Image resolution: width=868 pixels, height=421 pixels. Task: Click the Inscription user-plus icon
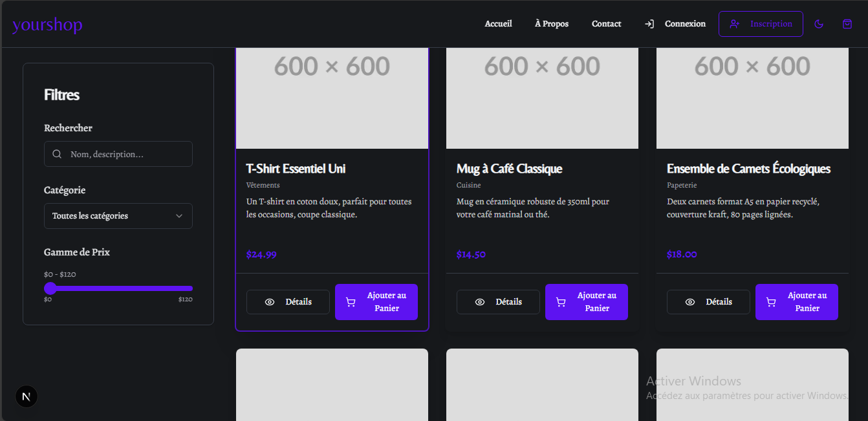[734, 24]
